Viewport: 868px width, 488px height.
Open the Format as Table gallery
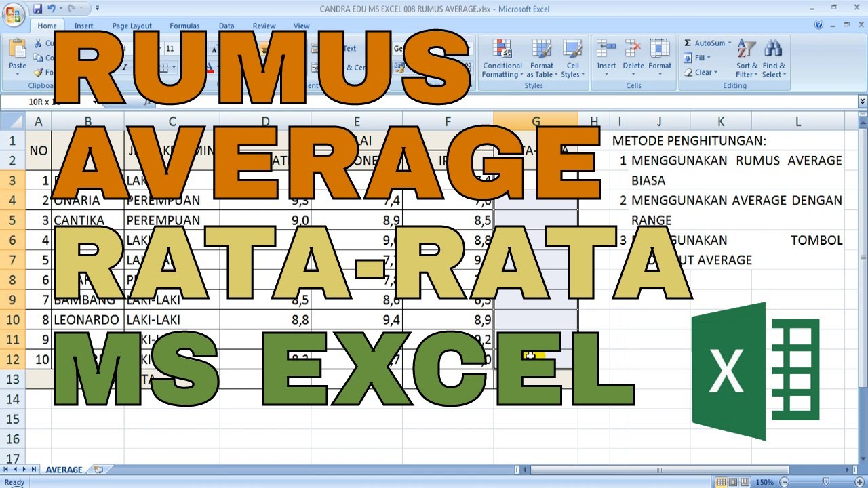pos(542,58)
